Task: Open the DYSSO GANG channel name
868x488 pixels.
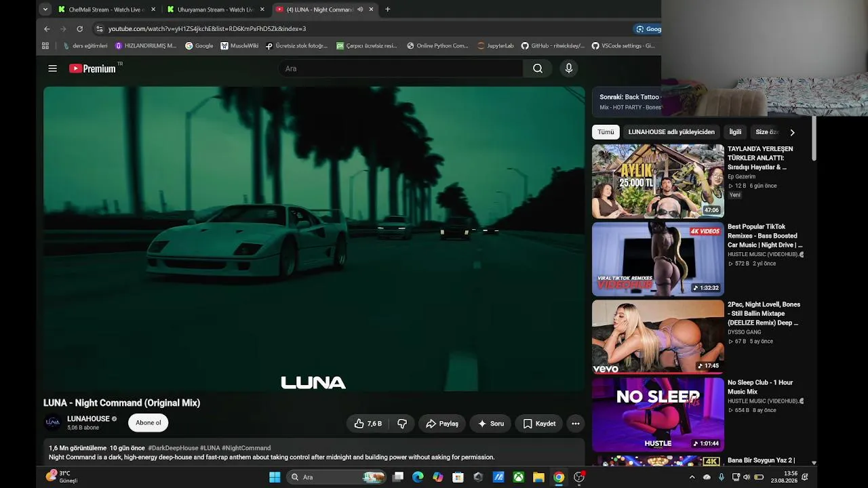Action: coord(745,332)
